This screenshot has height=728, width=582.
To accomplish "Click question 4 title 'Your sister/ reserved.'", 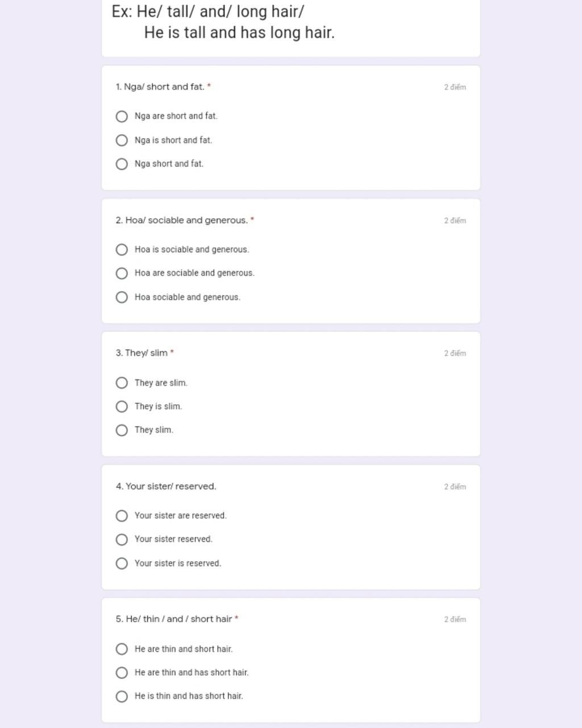I will [x=166, y=486].
